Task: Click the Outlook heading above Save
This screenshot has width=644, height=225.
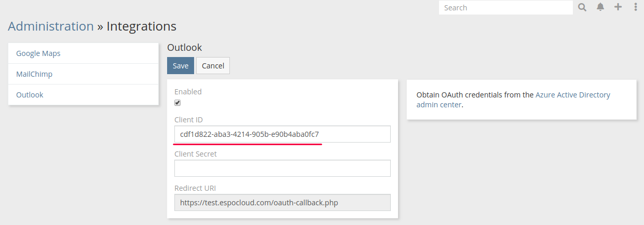Action: point(184,48)
